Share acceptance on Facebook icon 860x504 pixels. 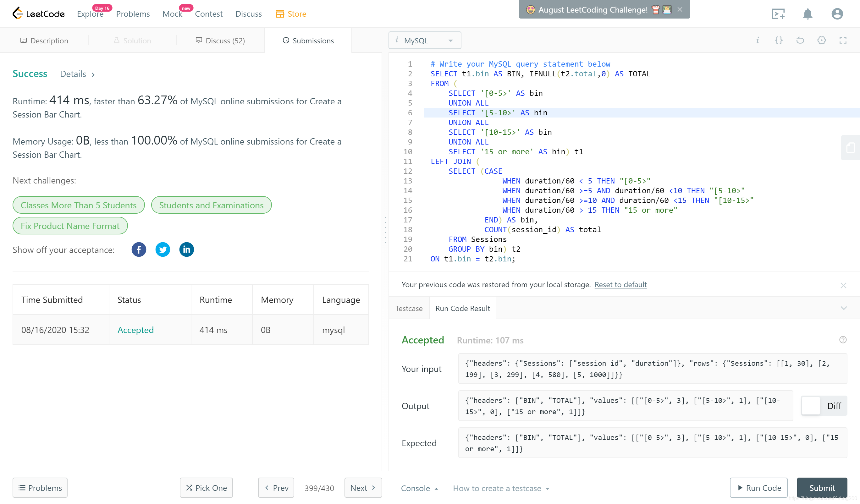point(139,250)
